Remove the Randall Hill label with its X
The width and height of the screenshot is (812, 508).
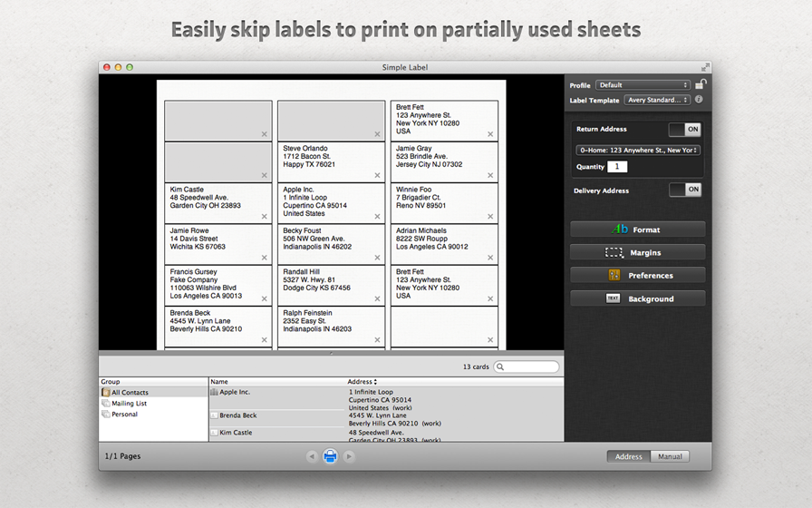(378, 298)
